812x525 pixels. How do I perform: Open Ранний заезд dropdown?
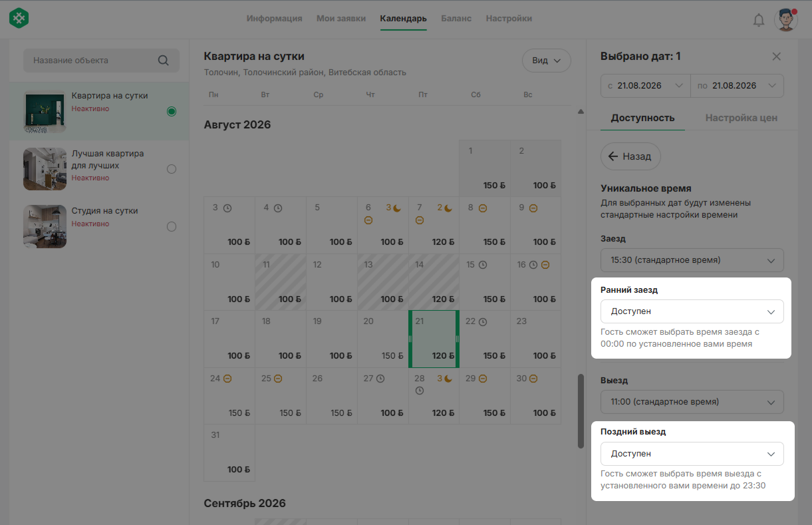pyautogui.click(x=692, y=311)
